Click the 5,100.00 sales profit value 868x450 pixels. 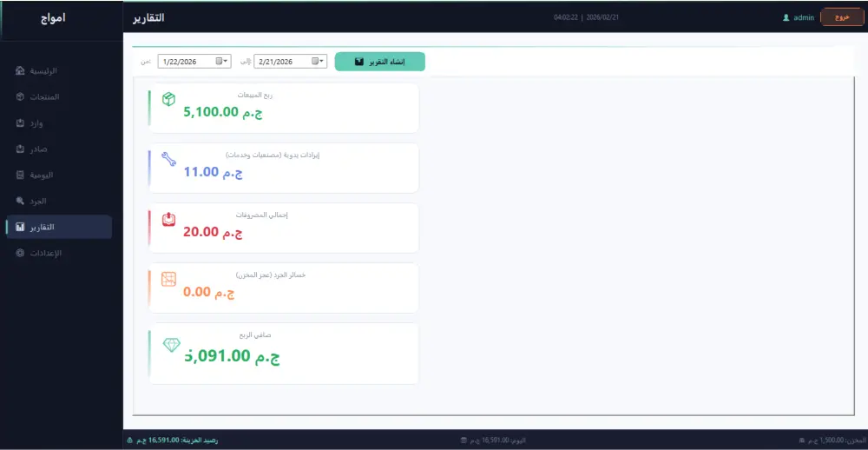click(x=223, y=113)
